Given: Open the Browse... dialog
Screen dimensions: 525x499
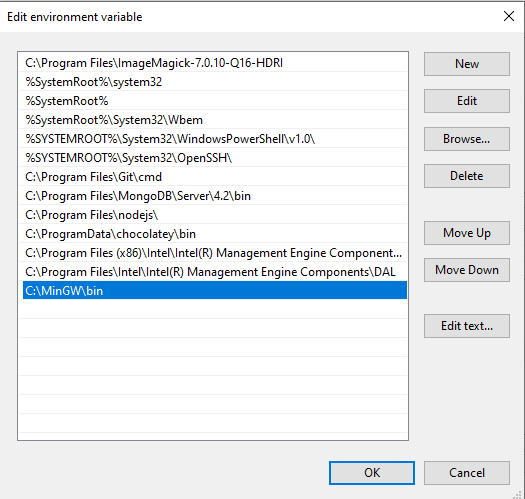Looking at the screenshot, I should tap(467, 139).
